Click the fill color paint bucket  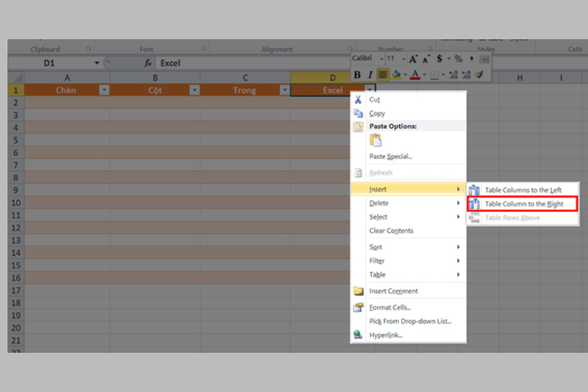[396, 74]
